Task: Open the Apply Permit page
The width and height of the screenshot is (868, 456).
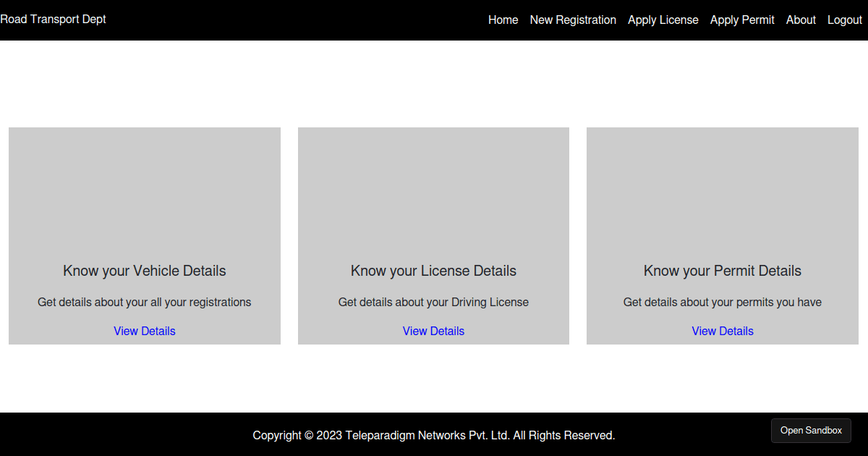Action: pyautogui.click(x=742, y=20)
